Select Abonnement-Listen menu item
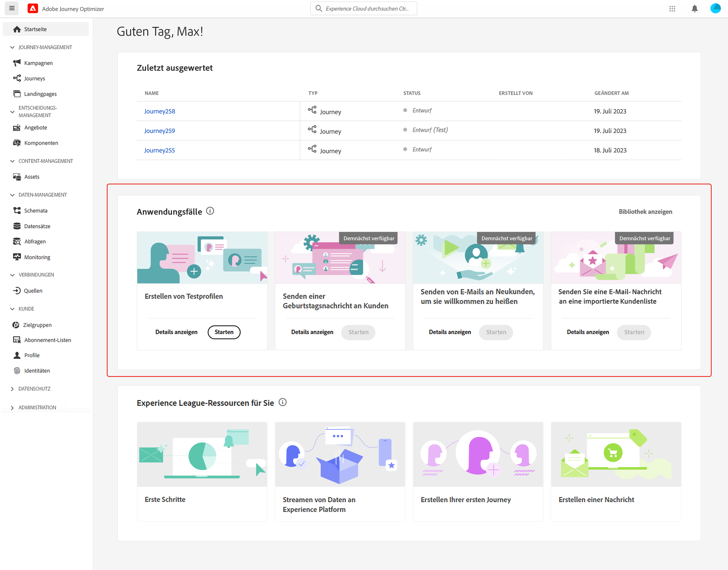Screen dimensions: 728x570 [x=47, y=340]
